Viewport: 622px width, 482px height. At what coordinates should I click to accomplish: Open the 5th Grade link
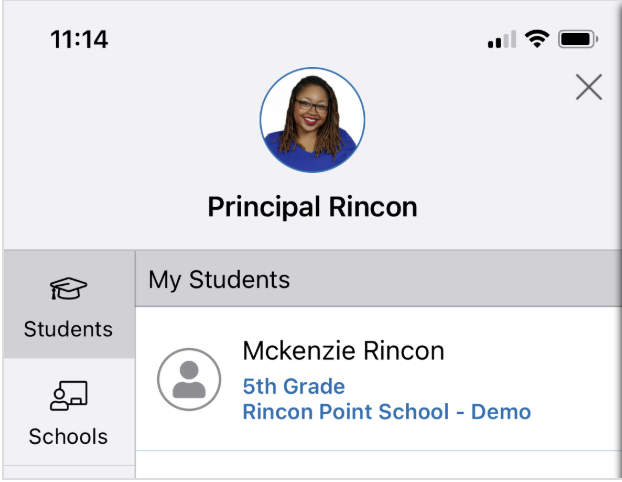pyautogui.click(x=294, y=386)
